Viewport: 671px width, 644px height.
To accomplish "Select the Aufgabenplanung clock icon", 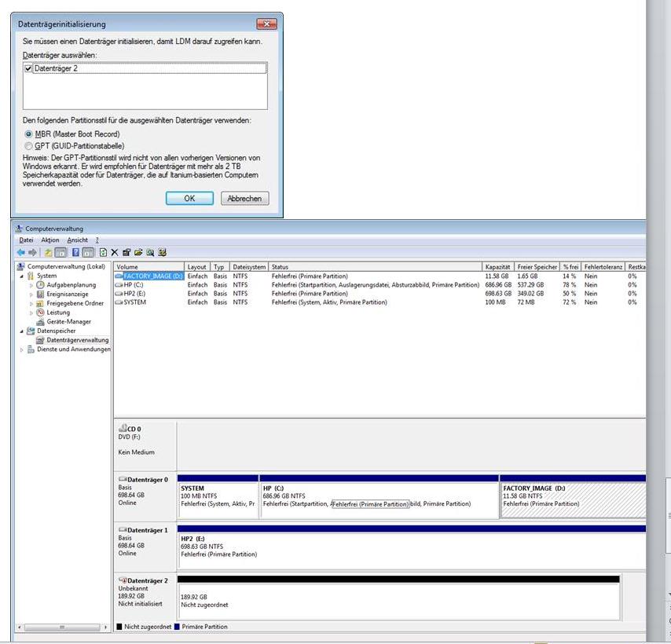I will click(x=40, y=285).
